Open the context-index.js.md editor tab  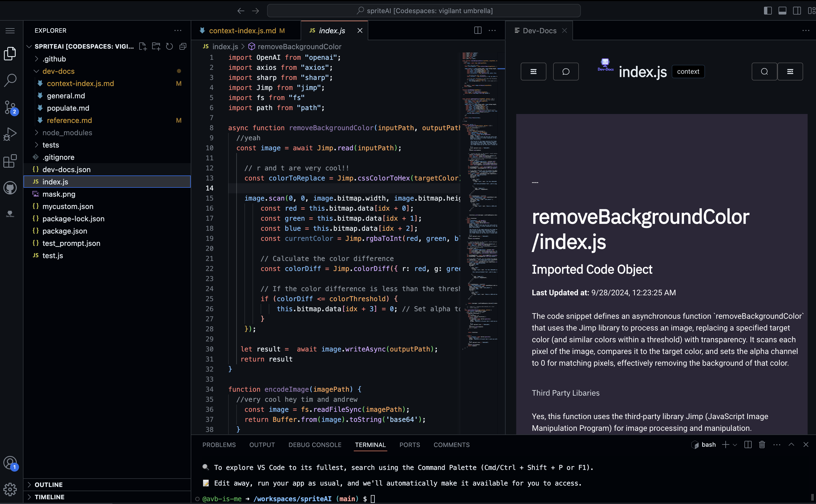click(x=242, y=31)
